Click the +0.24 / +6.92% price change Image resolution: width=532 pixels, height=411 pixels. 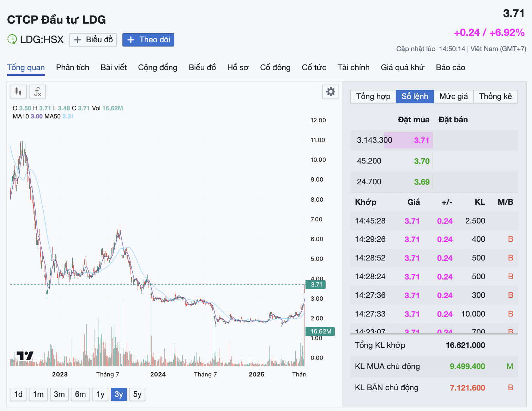[489, 32]
